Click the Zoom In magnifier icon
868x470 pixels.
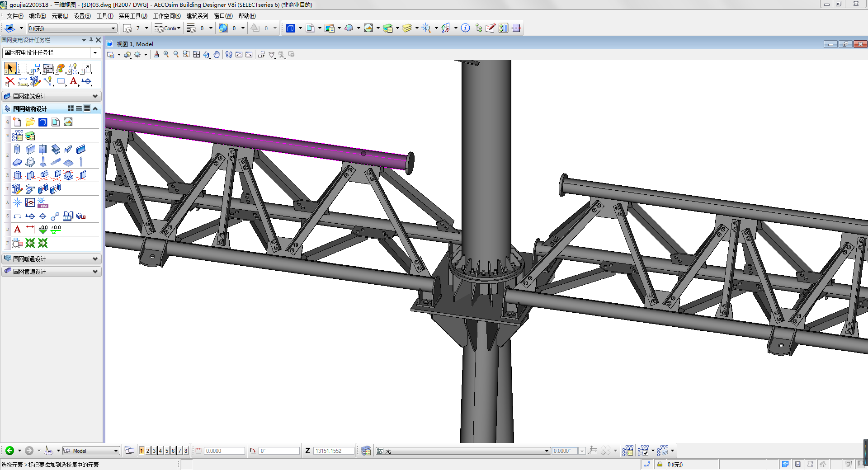(x=166, y=55)
